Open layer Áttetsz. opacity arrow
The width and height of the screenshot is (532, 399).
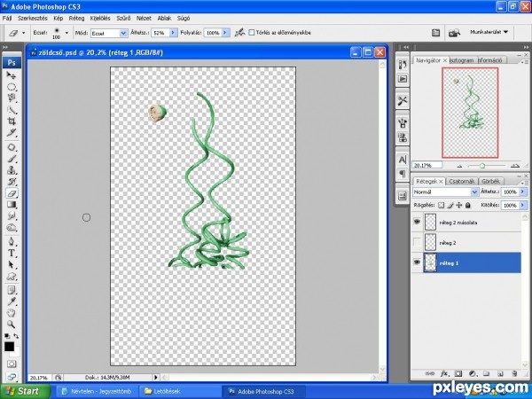523,192
